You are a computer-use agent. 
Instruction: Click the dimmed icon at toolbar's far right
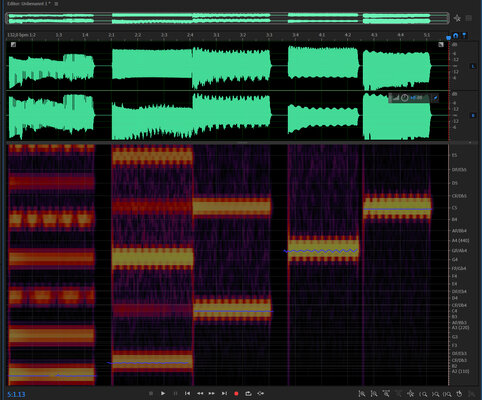click(x=472, y=394)
